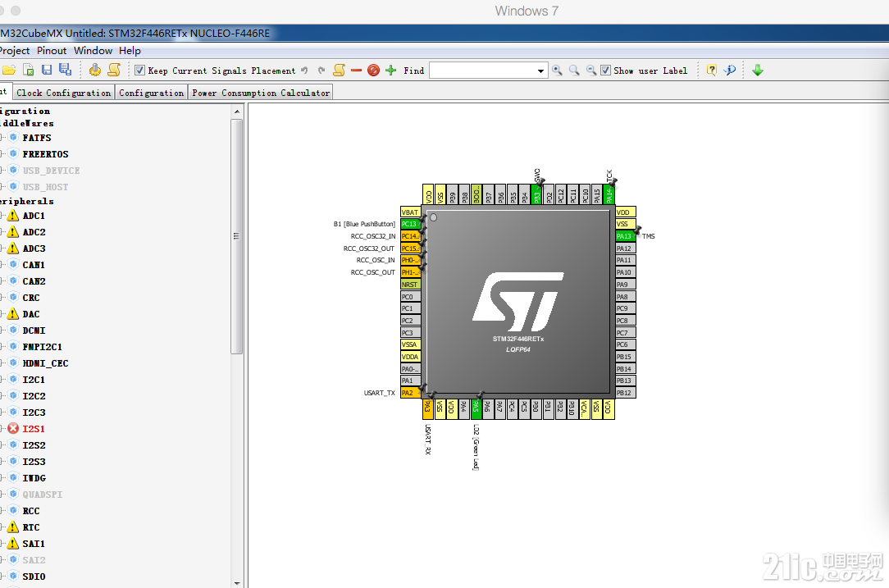The height and width of the screenshot is (588, 889).
Task: Click the scroll icon beside redo arrow
Action: point(339,70)
